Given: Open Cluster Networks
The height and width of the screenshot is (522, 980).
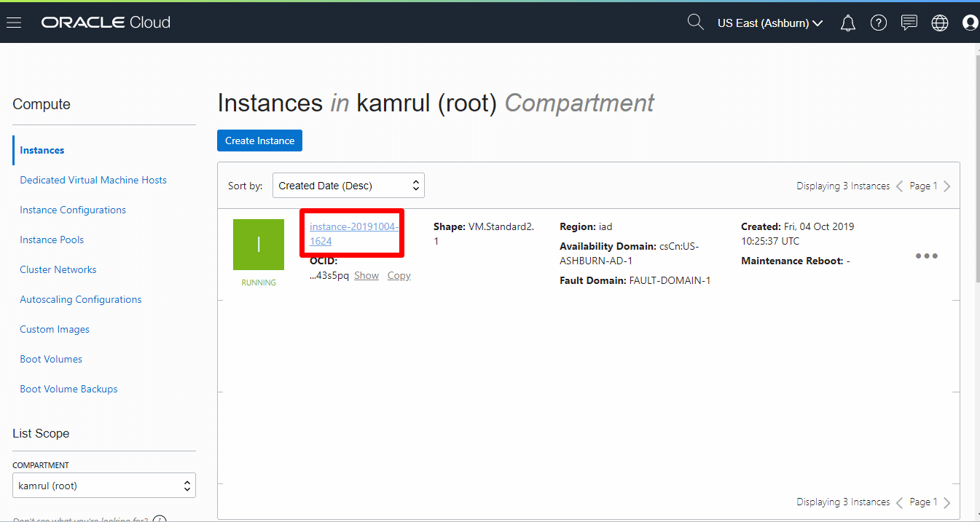Looking at the screenshot, I should pos(58,269).
